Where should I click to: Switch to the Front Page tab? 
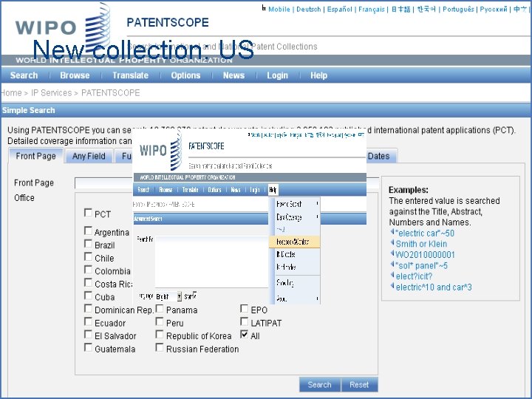36,156
